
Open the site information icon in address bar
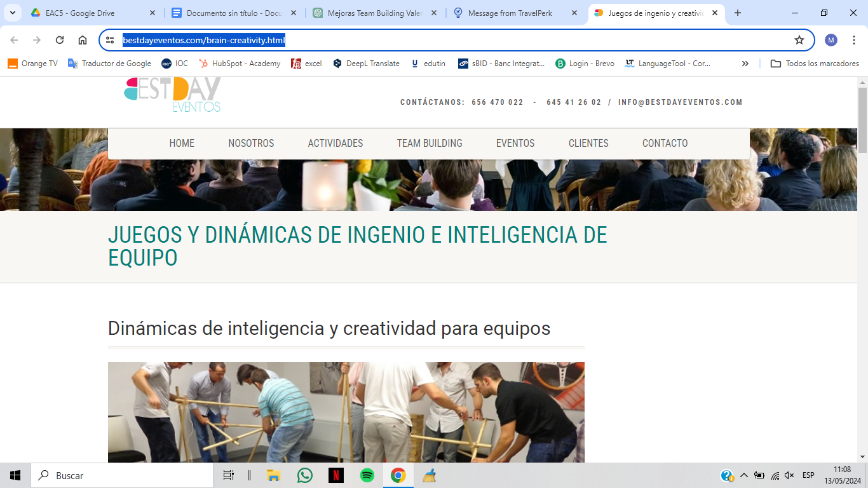[111, 40]
